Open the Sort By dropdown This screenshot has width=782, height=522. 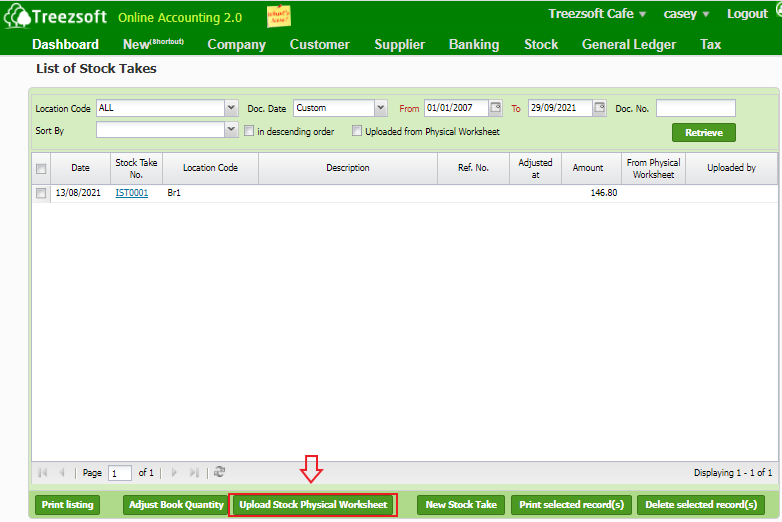pyautogui.click(x=231, y=130)
